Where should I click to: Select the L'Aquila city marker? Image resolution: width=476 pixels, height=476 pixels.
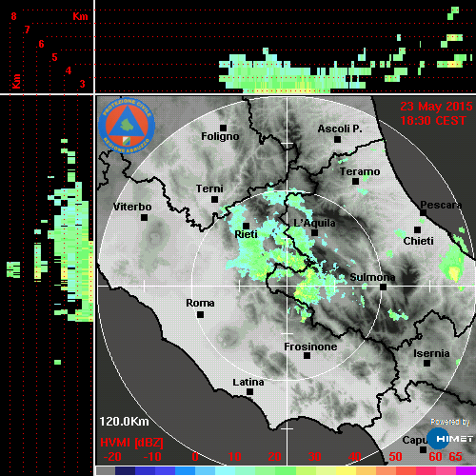(314, 233)
